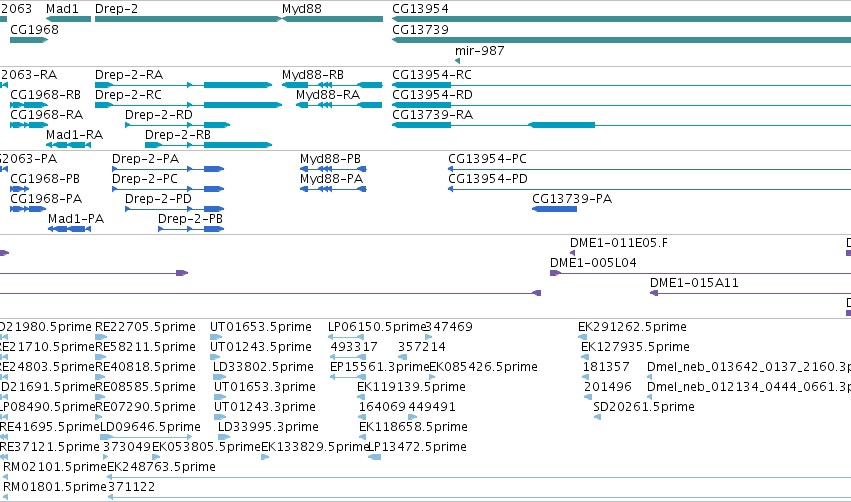Click feature 357214
Viewport: 851px width, 502px height.
tap(403, 357)
